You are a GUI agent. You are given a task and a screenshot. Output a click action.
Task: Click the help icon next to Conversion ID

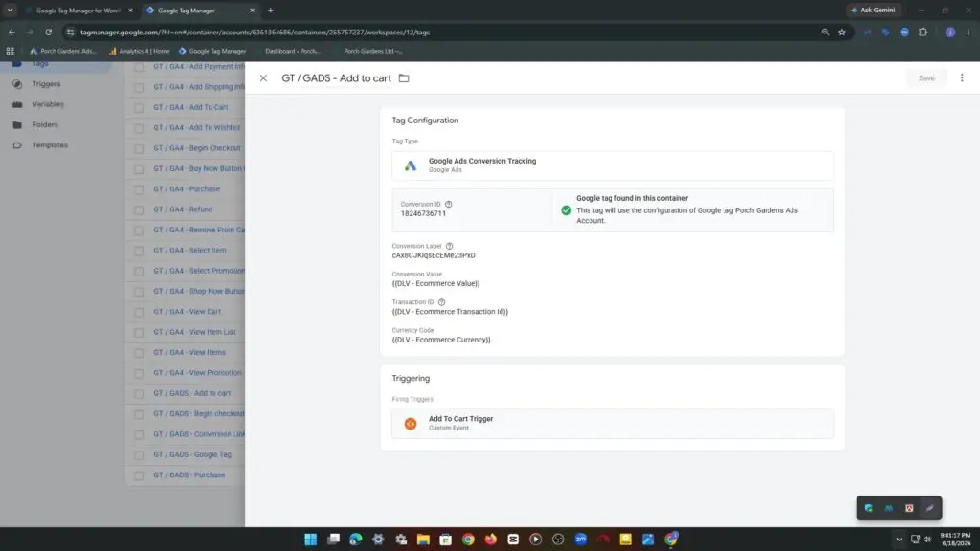(x=448, y=205)
